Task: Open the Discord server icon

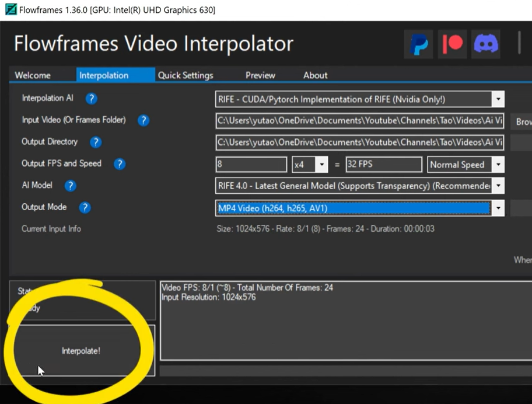Action: point(486,44)
